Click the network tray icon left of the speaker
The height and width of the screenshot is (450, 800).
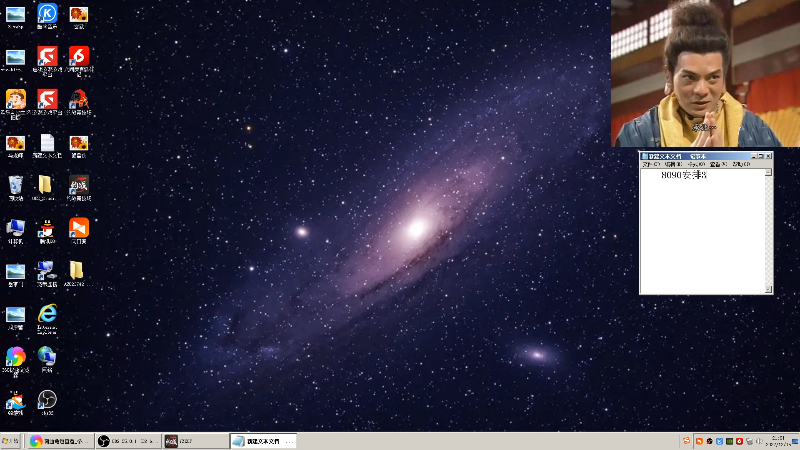(749, 441)
